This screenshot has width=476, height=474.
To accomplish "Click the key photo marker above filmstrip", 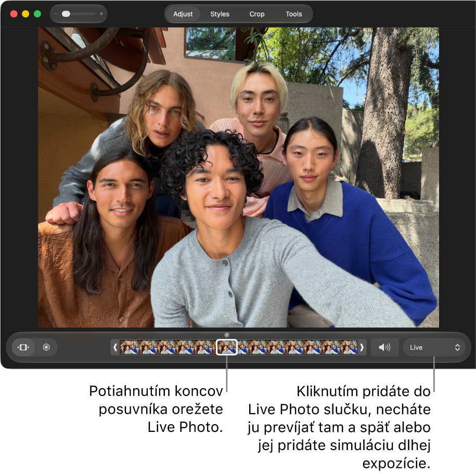I will point(227,335).
